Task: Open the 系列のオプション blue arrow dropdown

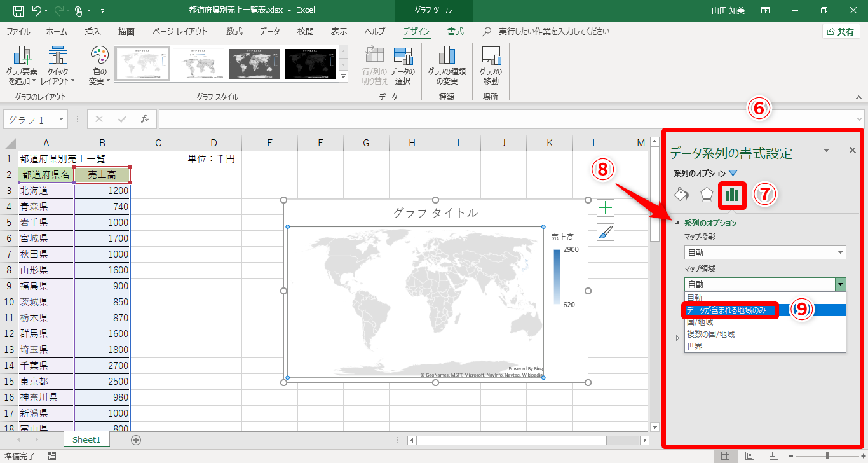Action: [733, 173]
